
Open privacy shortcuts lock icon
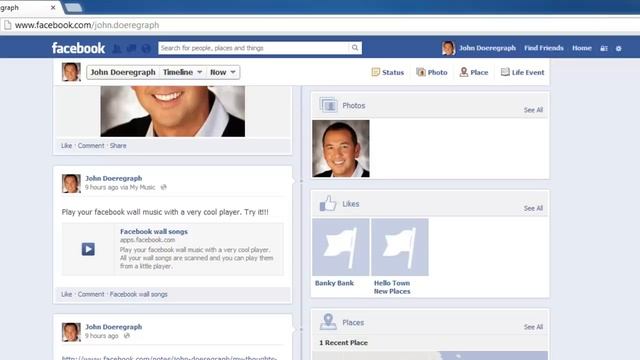coord(604,49)
